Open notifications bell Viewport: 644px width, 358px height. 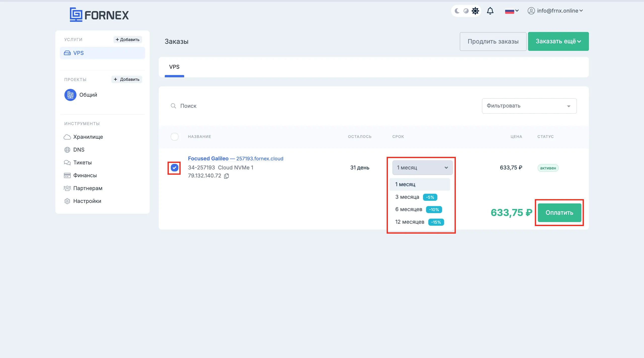coord(490,11)
